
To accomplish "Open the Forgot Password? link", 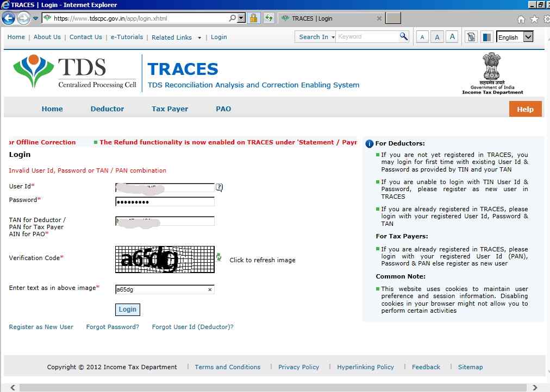I will click(x=112, y=327).
